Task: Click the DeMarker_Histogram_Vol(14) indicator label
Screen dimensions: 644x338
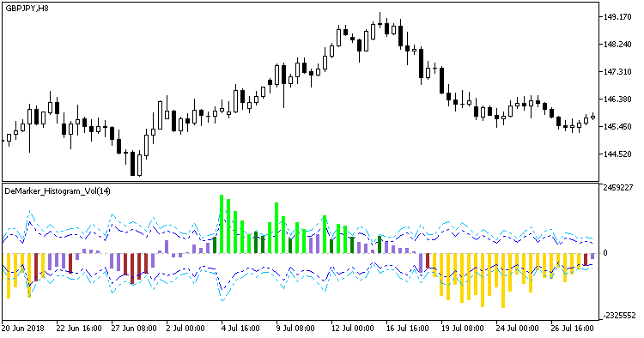Action: point(58,191)
